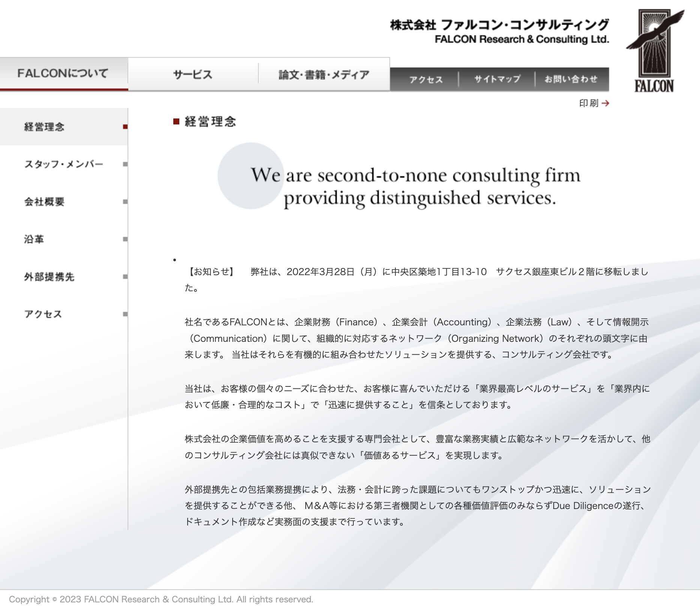Open the サービス tab
700x611 pixels.
click(193, 74)
